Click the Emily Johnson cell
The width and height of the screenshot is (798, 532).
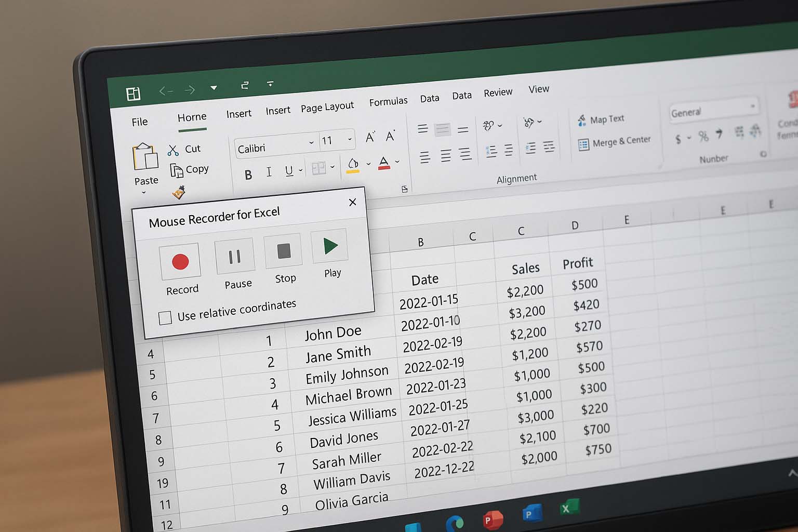tap(347, 375)
